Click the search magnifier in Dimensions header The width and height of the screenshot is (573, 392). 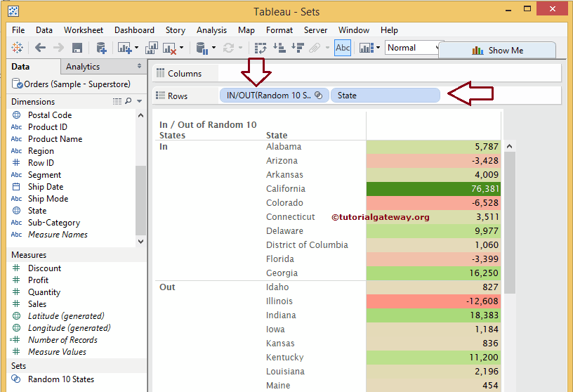pos(128,102)
